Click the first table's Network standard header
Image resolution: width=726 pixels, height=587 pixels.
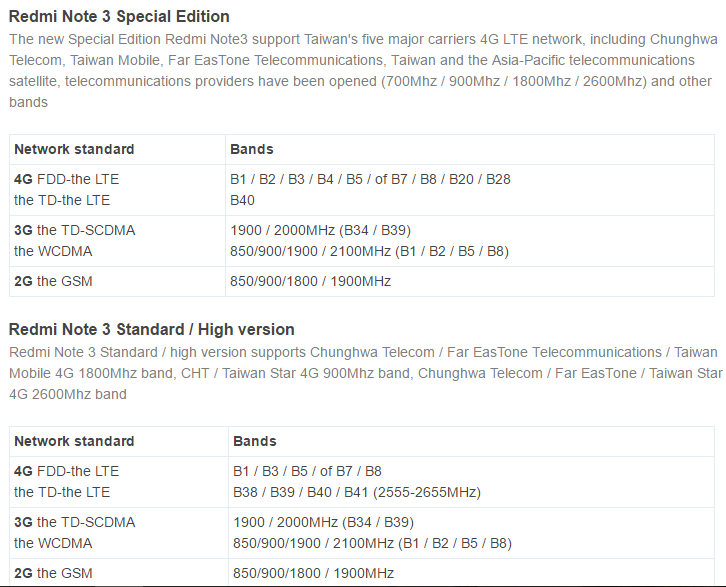[x=74, y=149]
